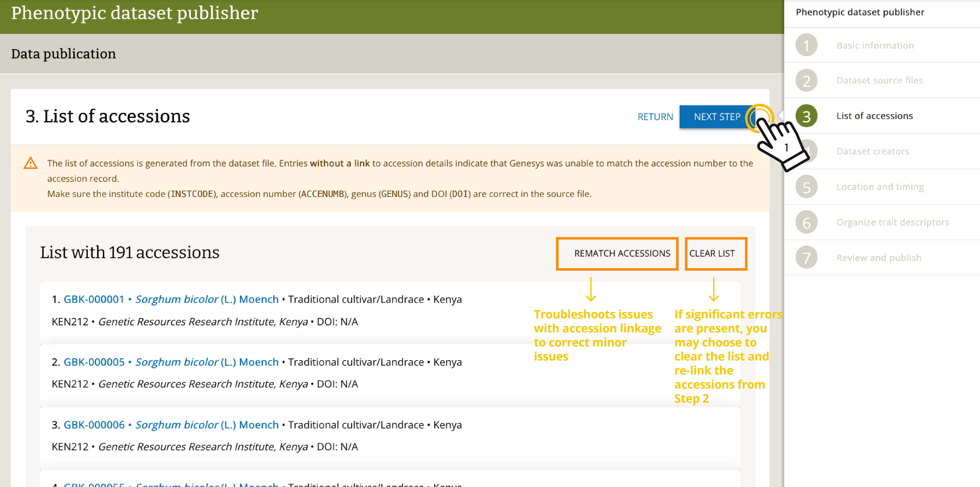Go to Dataset source files step

click(x=879, y=80)
